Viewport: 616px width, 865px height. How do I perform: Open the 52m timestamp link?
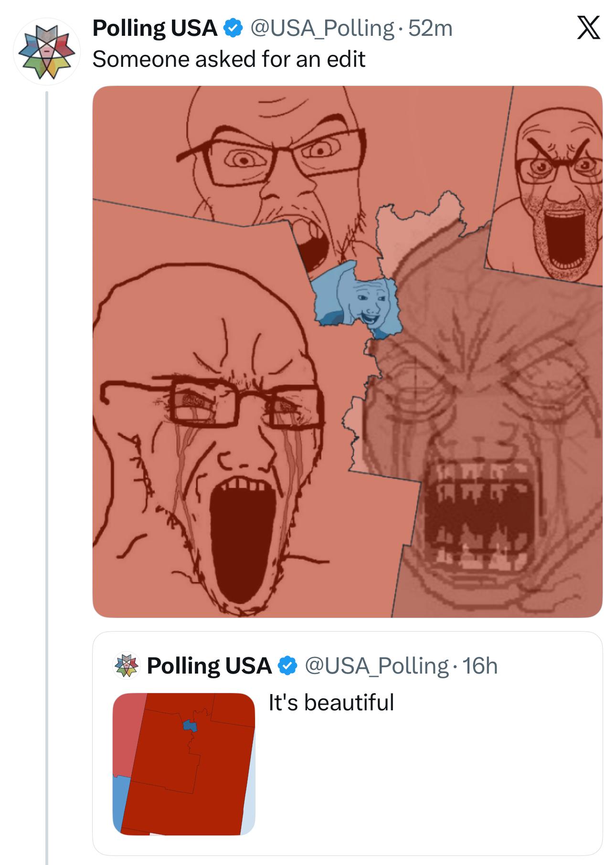[430, 29]
